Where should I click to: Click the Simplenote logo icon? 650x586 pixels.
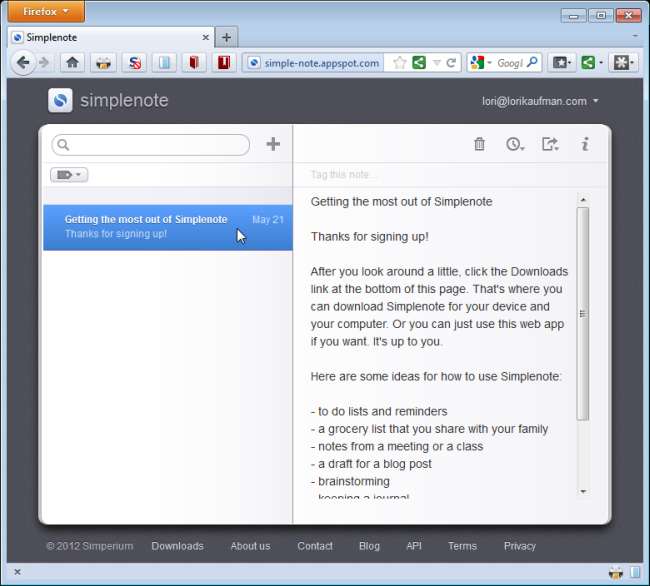coord(60,100)
